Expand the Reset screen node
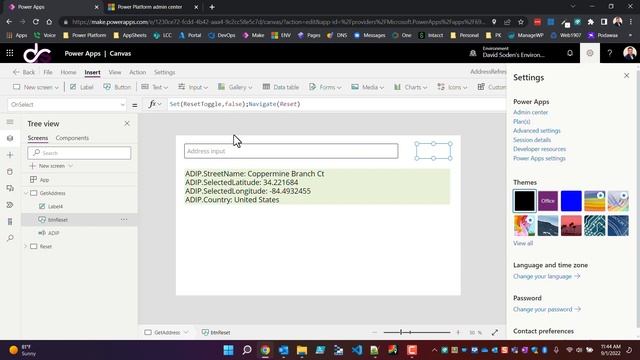Screen dimensions: 640x360 [x=26, y=247]
